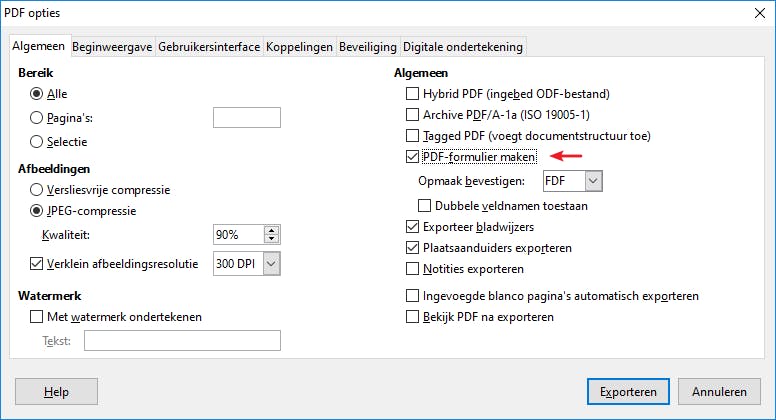Select the Alle range radio button

coord(37,94)
